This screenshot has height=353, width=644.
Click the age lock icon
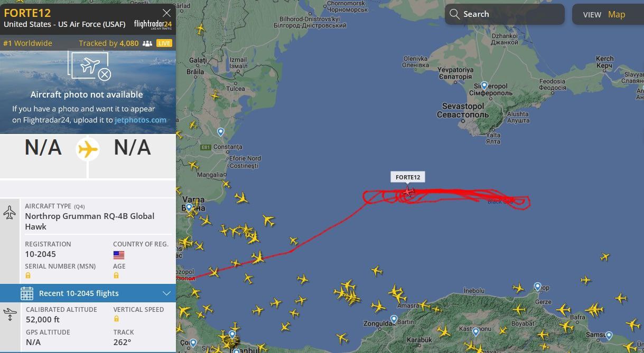116,275
